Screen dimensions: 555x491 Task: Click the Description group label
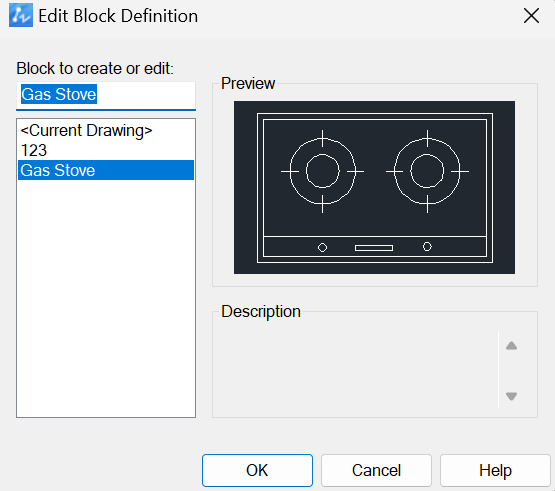click(x=261, y=312)
